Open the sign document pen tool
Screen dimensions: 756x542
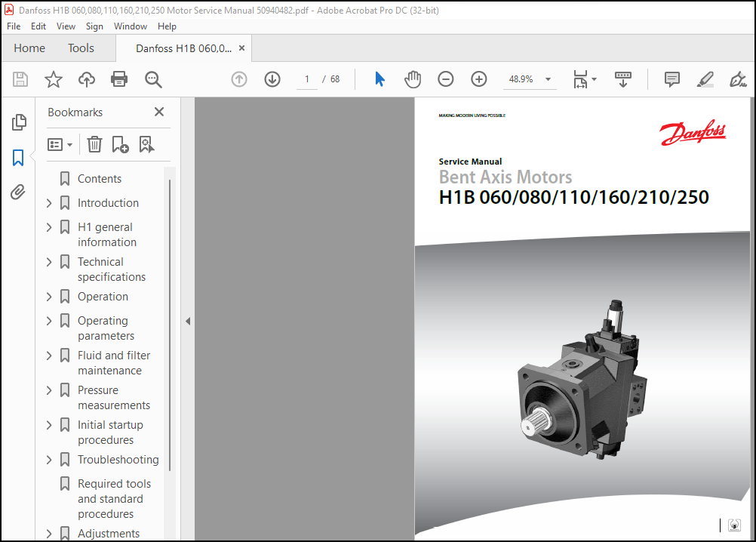click(738, 79)
